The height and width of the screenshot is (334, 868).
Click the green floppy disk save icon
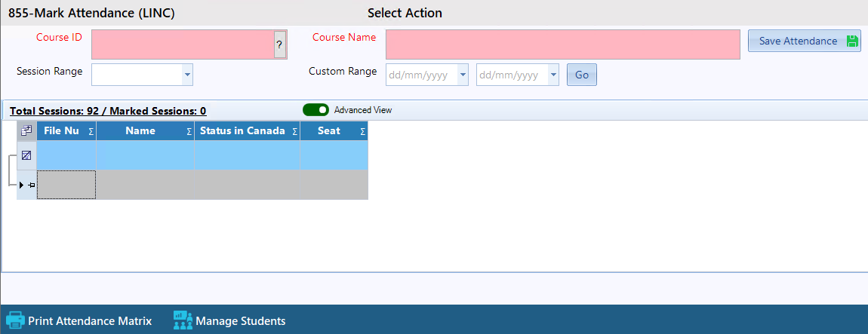(852, 41)
